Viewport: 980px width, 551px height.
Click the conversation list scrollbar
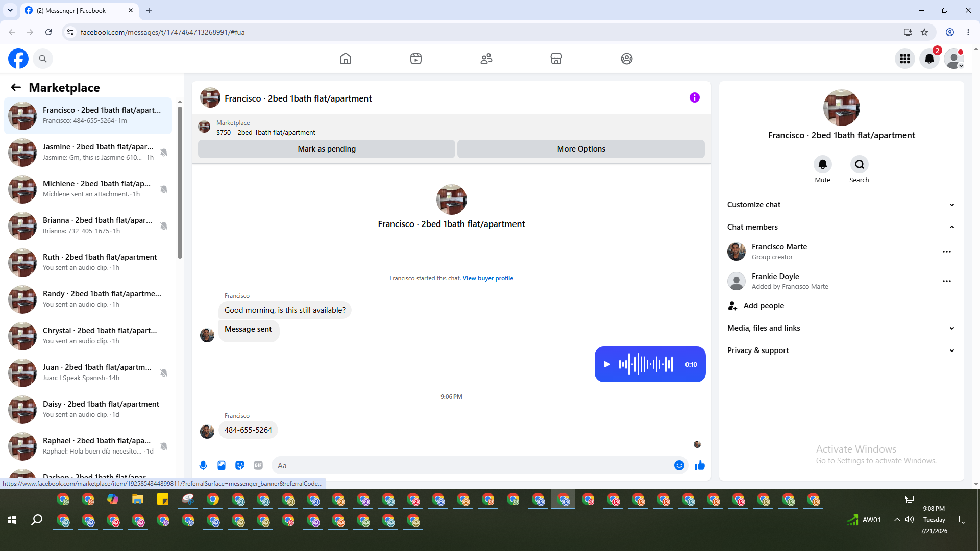pyautogui.click(x=180, y=182)
